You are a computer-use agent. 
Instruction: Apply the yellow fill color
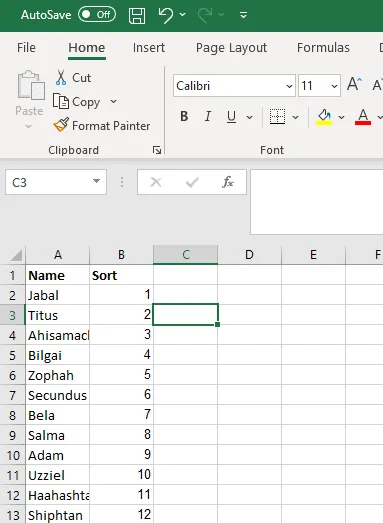pos(324,117)
